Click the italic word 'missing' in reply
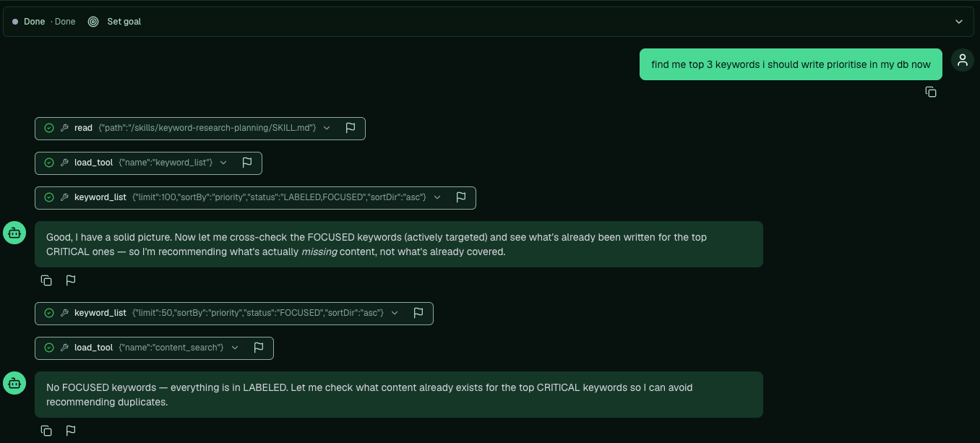Image resolution: width=980 pixels, height=443 pixels. coord(319,251)
